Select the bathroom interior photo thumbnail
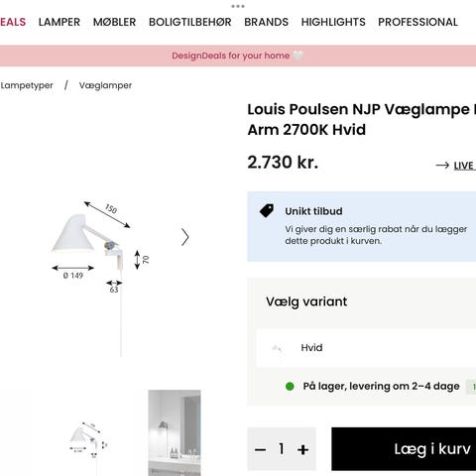 175,433
